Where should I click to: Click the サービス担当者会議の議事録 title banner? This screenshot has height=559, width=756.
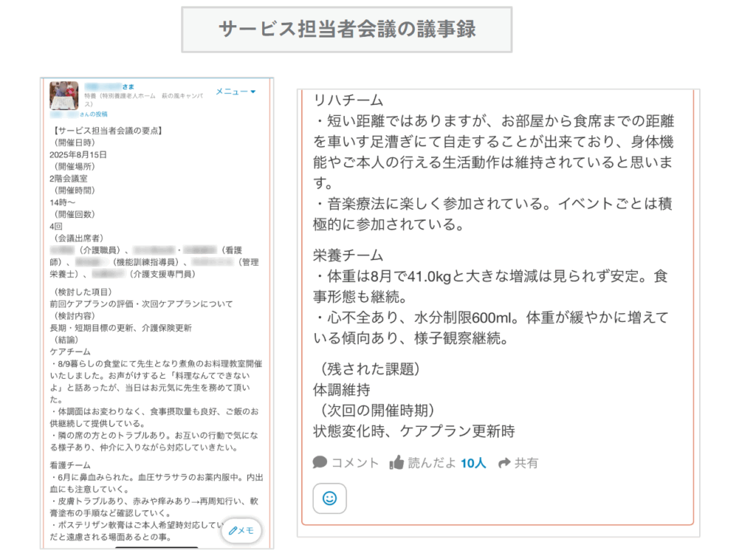click(346, 30)
